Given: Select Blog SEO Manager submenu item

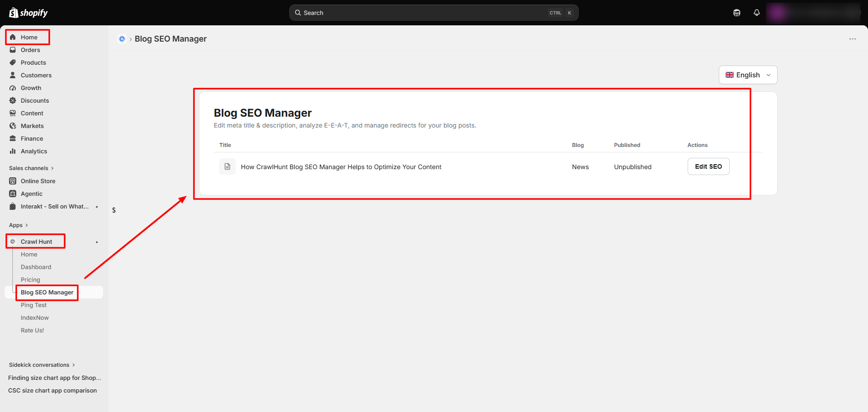Looking at the screenshot, I should pyautogui.click(x=47, y=293).
